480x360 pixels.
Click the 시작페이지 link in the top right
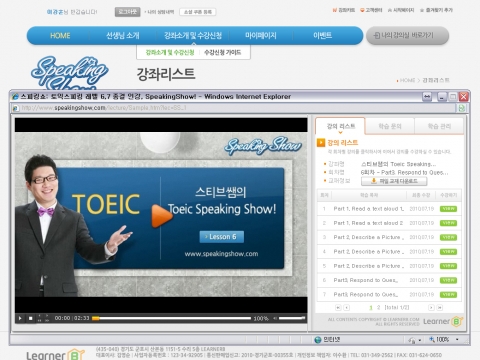(401, 10)
